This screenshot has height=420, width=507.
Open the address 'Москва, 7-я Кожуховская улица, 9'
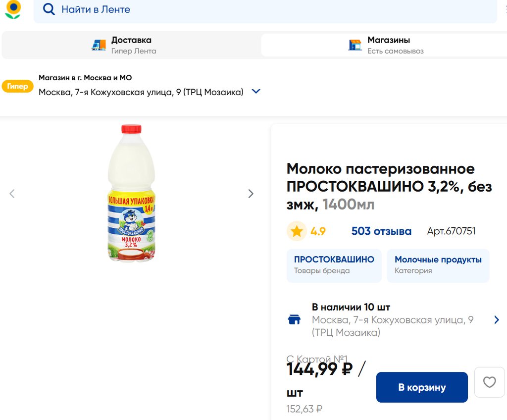(x=141, y=92)
